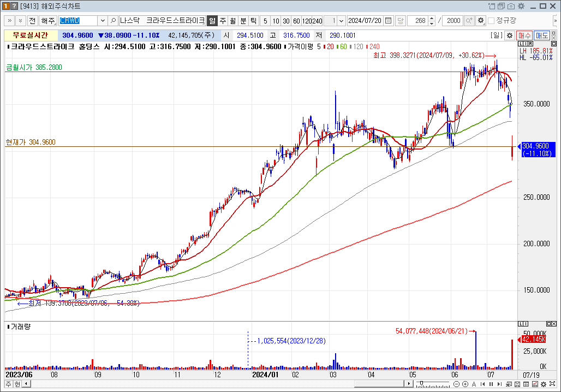The height and width of the screenshot is (392, 561).
Task: Toggle the 일 (daily) period button
Action: coord(212,21)
